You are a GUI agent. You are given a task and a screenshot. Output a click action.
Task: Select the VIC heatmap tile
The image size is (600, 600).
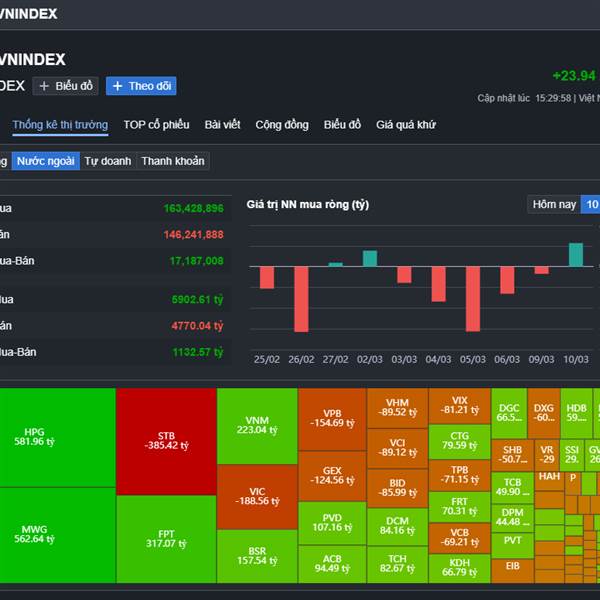click(x=257, y=496)
